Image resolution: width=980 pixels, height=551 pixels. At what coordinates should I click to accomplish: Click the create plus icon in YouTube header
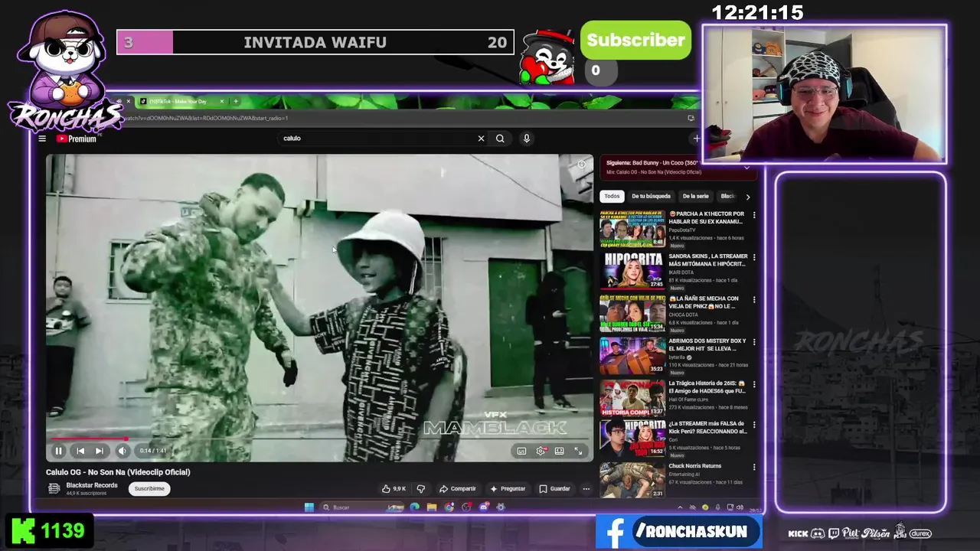point(695,139)
